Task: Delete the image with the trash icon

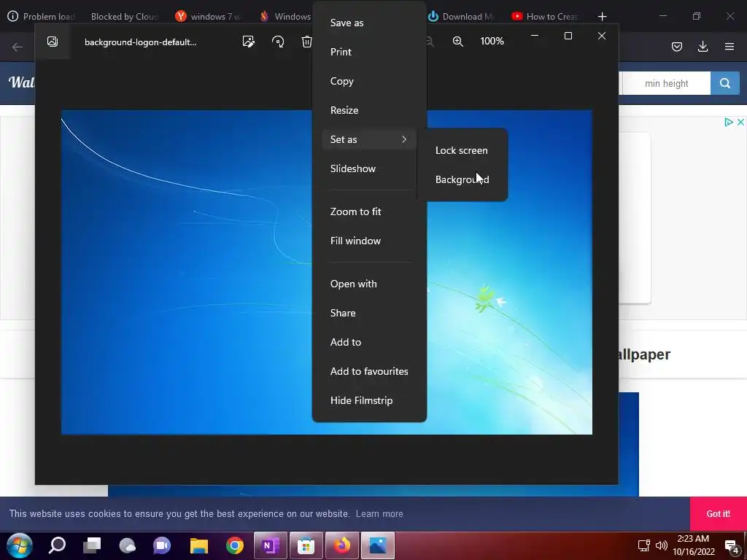Action: (x=307, y=42)
